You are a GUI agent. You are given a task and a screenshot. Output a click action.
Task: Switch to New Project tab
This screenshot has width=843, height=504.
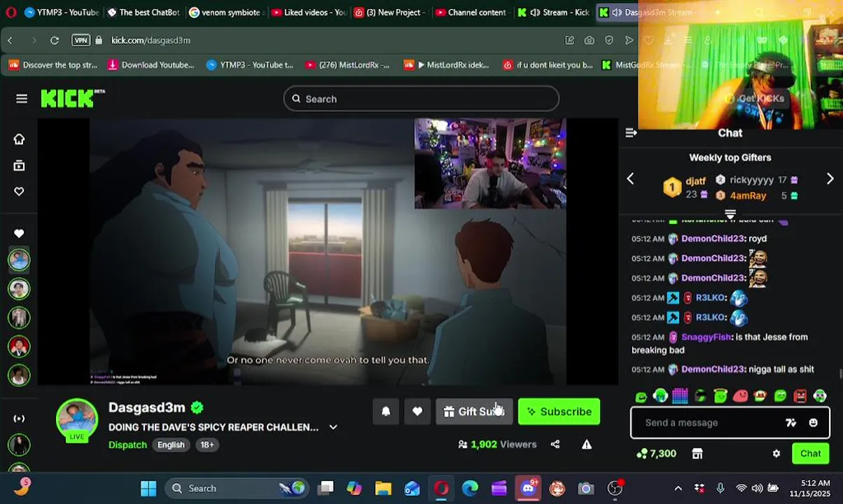[x=391, y=13]
